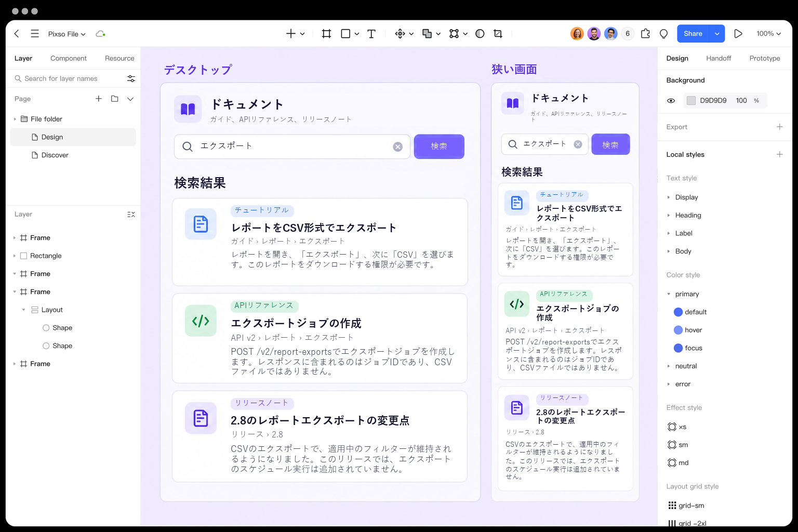The width and height of the screenshot is (798, 532).
Task: Select the Frame tool
Action: [x=326, y=34]
